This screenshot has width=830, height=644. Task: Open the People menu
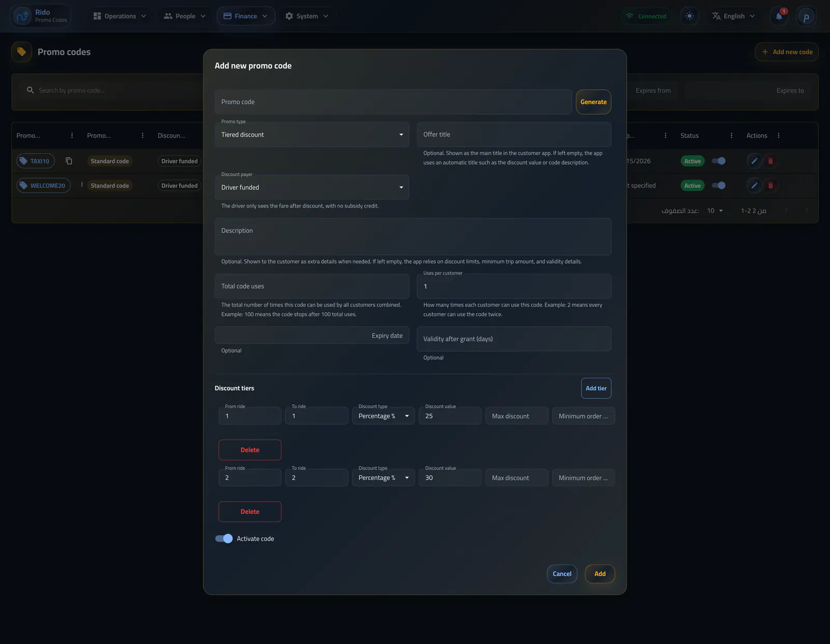tap(185, 16)
